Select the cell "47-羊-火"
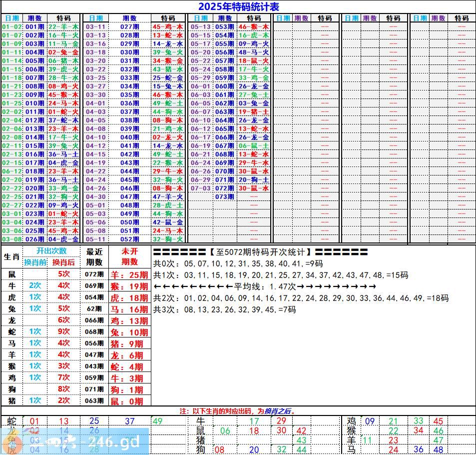Screen dimensions: 476x455 pos(168,196)
